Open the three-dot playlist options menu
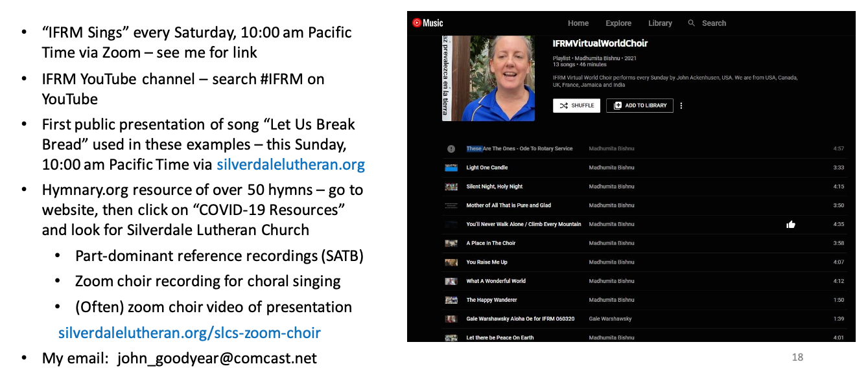 tap(681, 106)
